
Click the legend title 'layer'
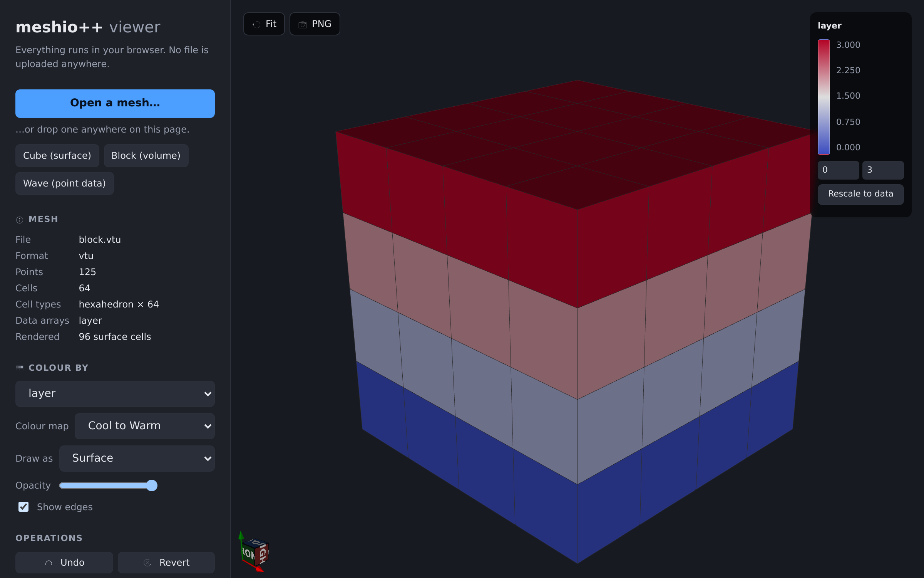829,26
